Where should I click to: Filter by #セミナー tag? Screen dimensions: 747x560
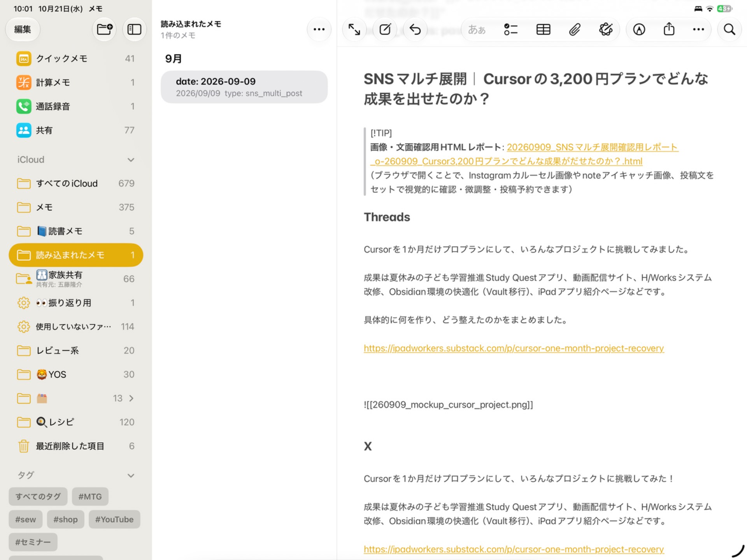pyautogui.click(x=33, y=542)
